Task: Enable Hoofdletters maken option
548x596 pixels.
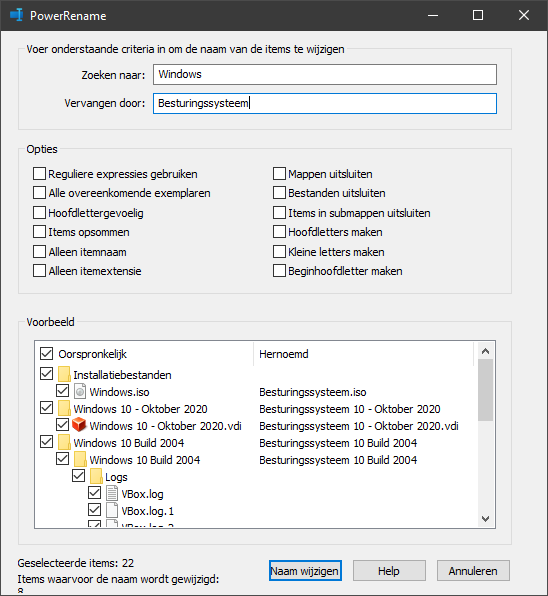Action: coord(279,231)
